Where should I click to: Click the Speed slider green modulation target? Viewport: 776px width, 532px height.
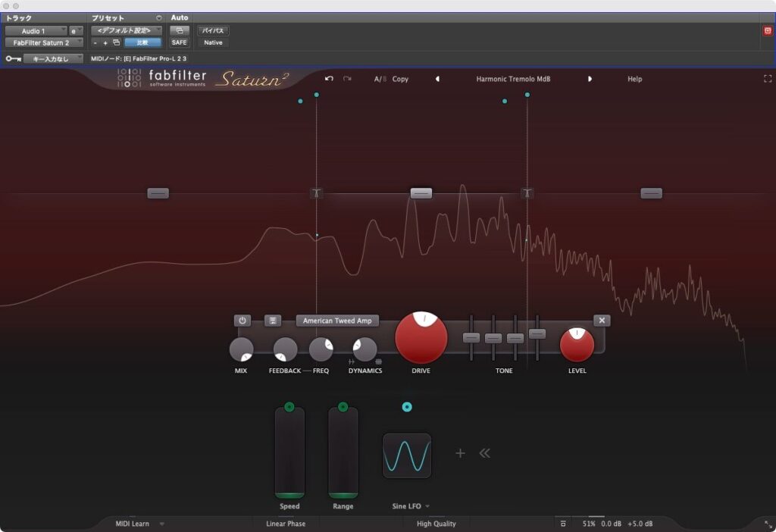coord(289,407)
